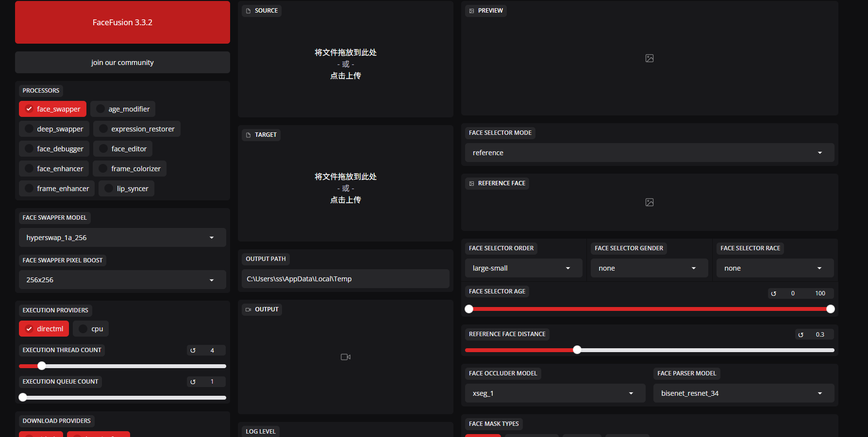Click the execution thread count number field
Viewport: 868px width, 437px height.
[x=213, y=350]
